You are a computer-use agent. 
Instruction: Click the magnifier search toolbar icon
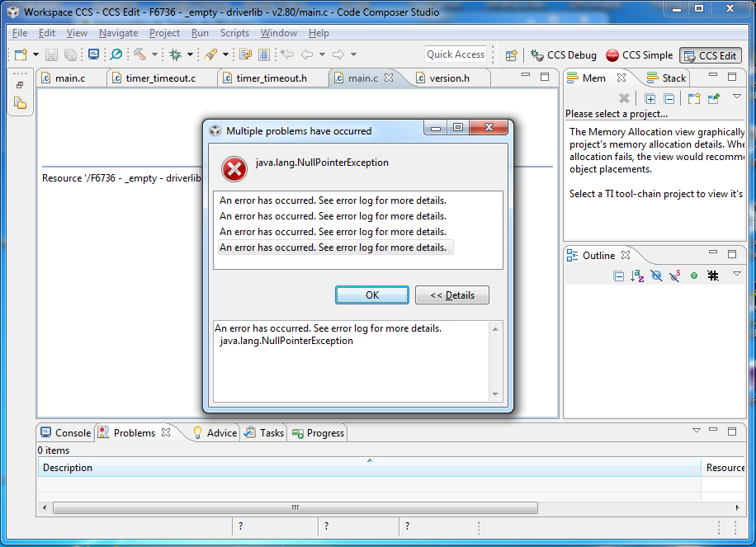116,54
